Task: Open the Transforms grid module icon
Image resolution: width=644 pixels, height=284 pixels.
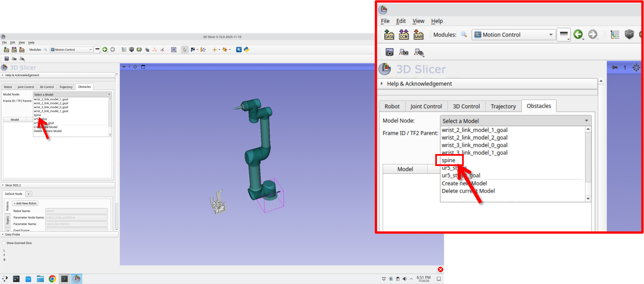Action: (x=147, y=50)
